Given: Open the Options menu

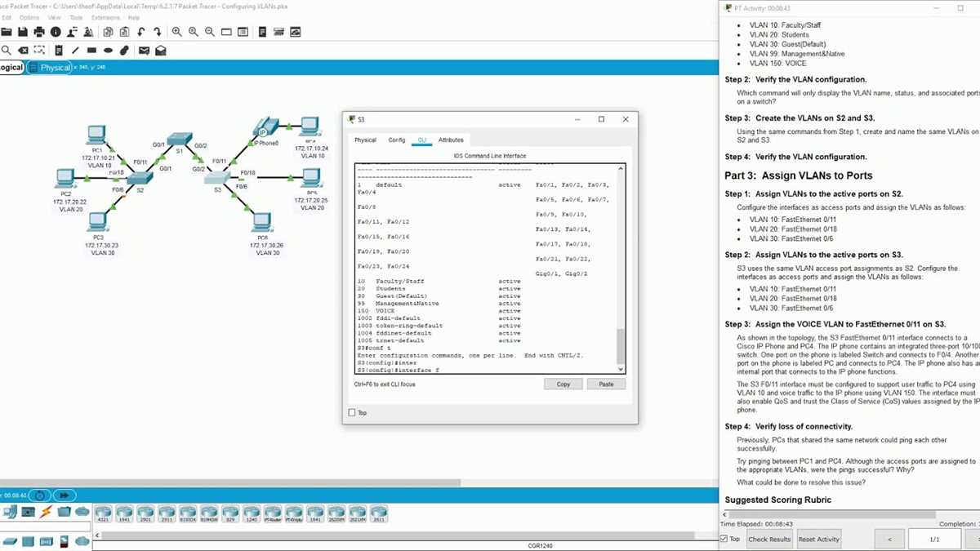Looking at the screenshot, I should tap(29, 17).
